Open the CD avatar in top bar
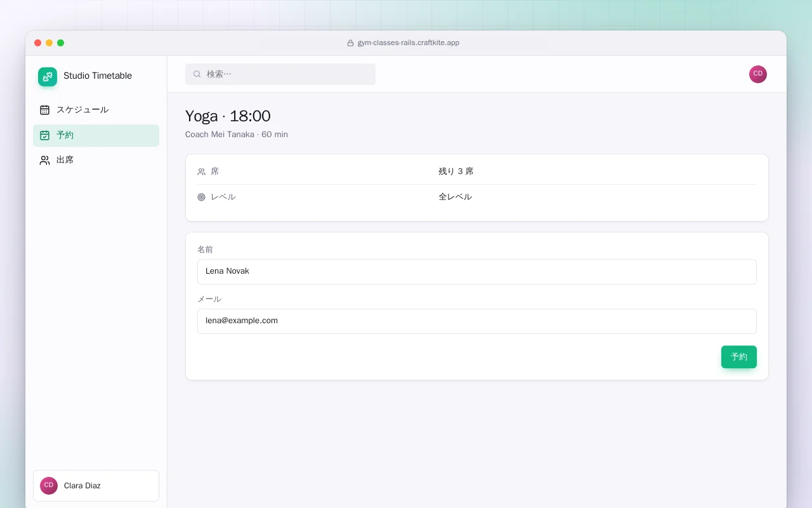812x508 pixels. [x=758, y=74]
